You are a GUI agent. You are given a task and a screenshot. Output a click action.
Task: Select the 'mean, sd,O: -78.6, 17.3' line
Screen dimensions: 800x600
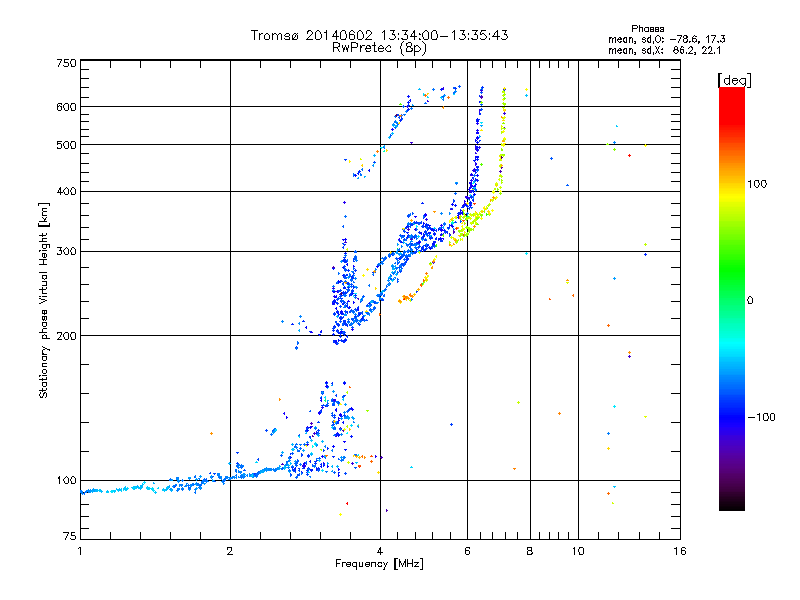pyautogui.click(x=666, y=39)
